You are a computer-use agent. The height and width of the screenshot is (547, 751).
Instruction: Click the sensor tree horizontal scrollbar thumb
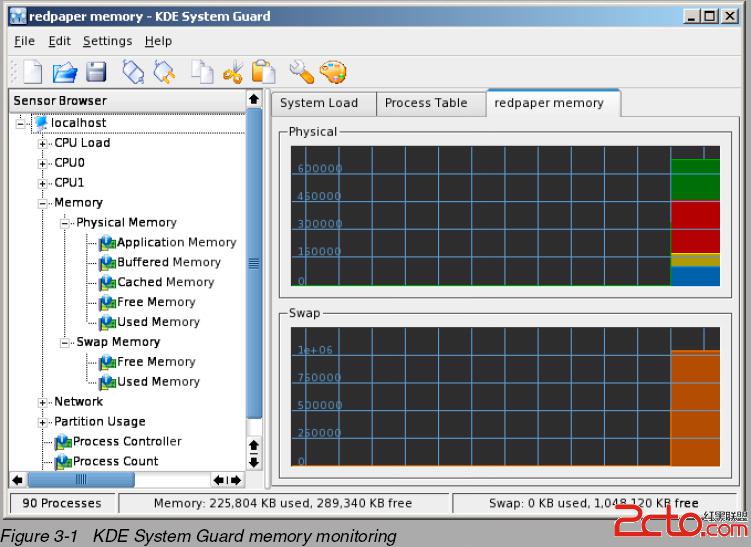tap(81, 479)
